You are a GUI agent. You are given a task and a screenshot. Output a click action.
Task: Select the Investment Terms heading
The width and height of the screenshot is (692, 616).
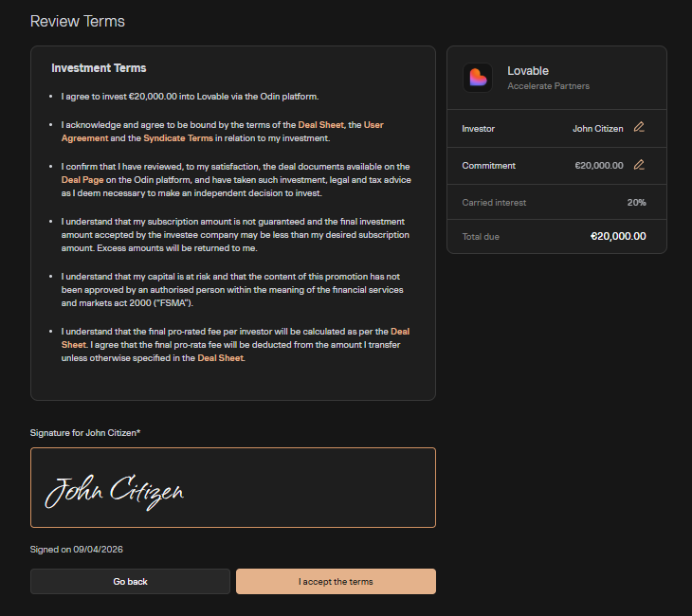pyautogui.click(x=99, y=68)
